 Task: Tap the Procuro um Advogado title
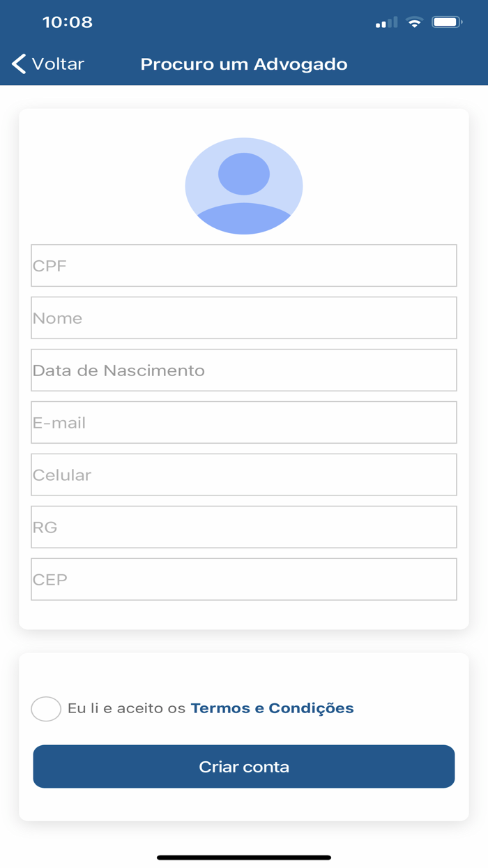(244, 64)
